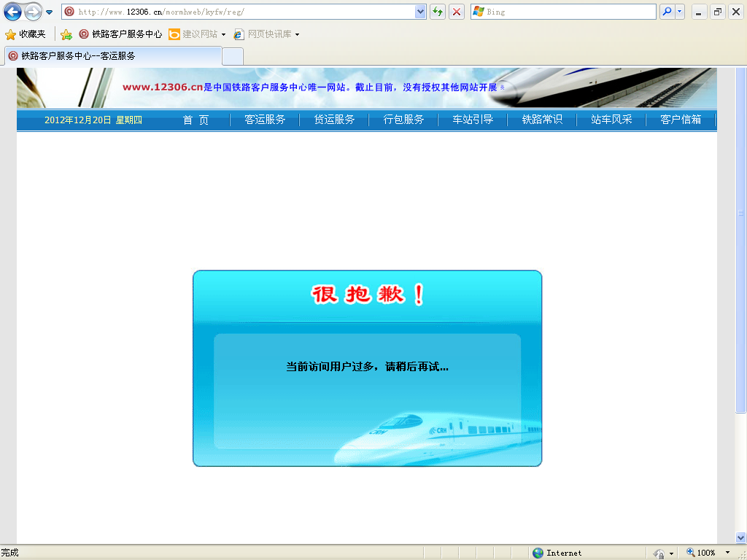747x560 pixels.
Task: Open the zoom level dropdown arrow
Action: click(727, 553)
